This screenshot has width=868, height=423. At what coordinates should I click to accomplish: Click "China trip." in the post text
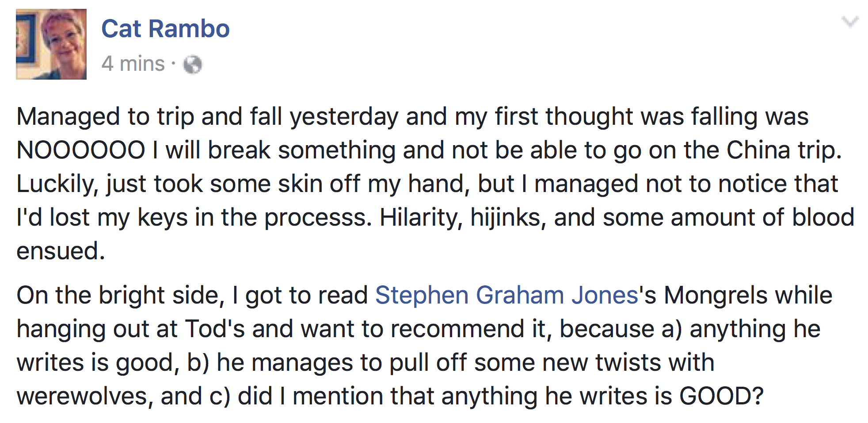tap(784, 150)
